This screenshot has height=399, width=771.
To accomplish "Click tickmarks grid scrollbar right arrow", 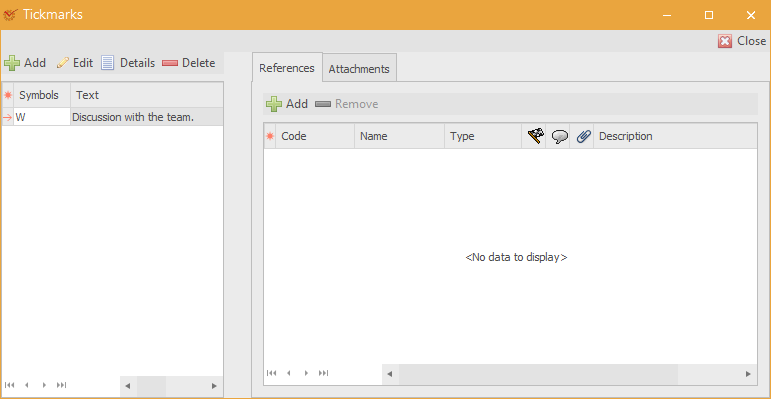I will pyautogui.click(x=214, y=386).
